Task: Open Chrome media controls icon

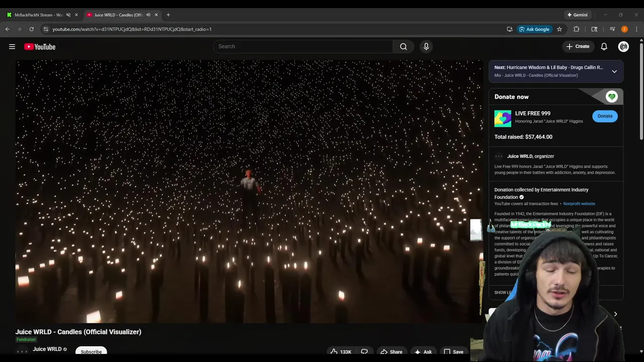Action: coord(612,29)
